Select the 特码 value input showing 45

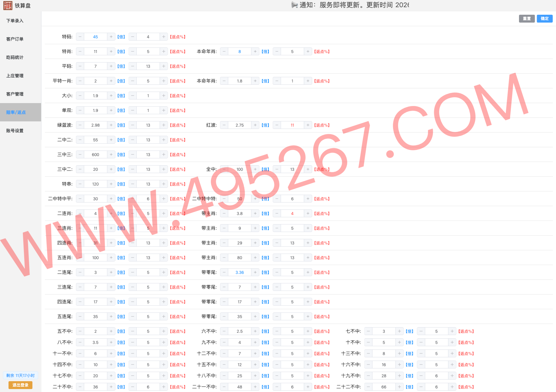point(95,37)
